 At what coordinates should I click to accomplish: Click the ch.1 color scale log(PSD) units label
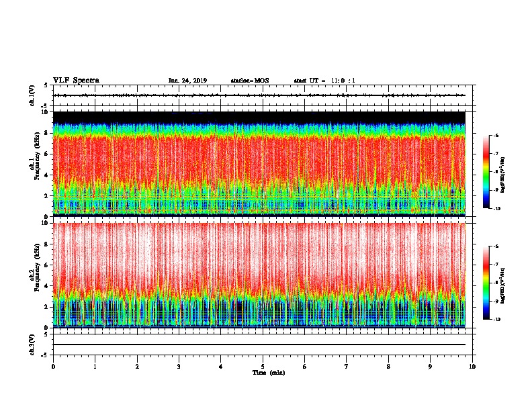pos(503,175)
